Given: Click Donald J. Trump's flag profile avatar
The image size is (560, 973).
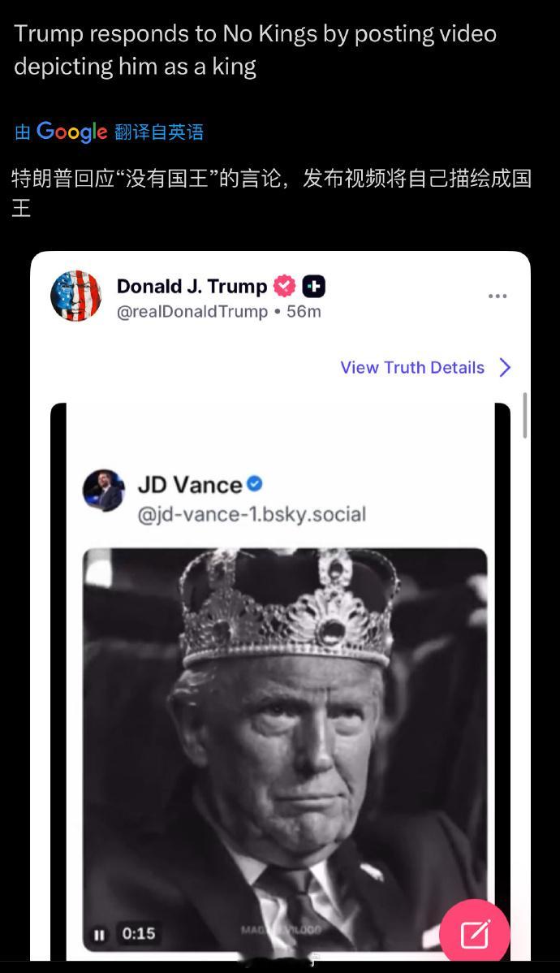Looking at the screenshot, I should click(x=75, y=296).
